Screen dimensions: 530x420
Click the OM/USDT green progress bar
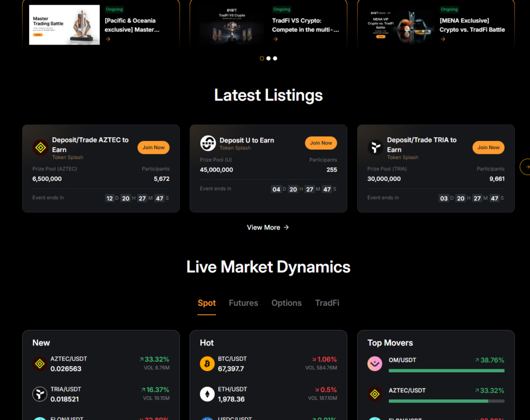pos(446,371)
